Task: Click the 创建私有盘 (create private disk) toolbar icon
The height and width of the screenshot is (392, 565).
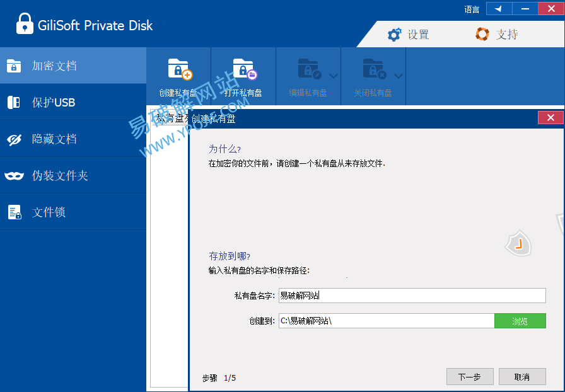Action: (x=179, y=69)
